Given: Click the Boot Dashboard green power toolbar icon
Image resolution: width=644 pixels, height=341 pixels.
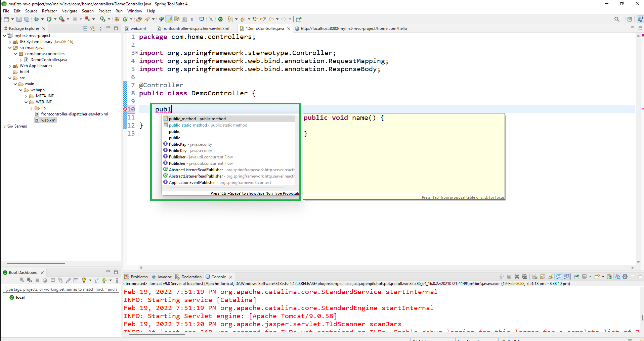Looking at the screenshot, I should click(220, 19).
